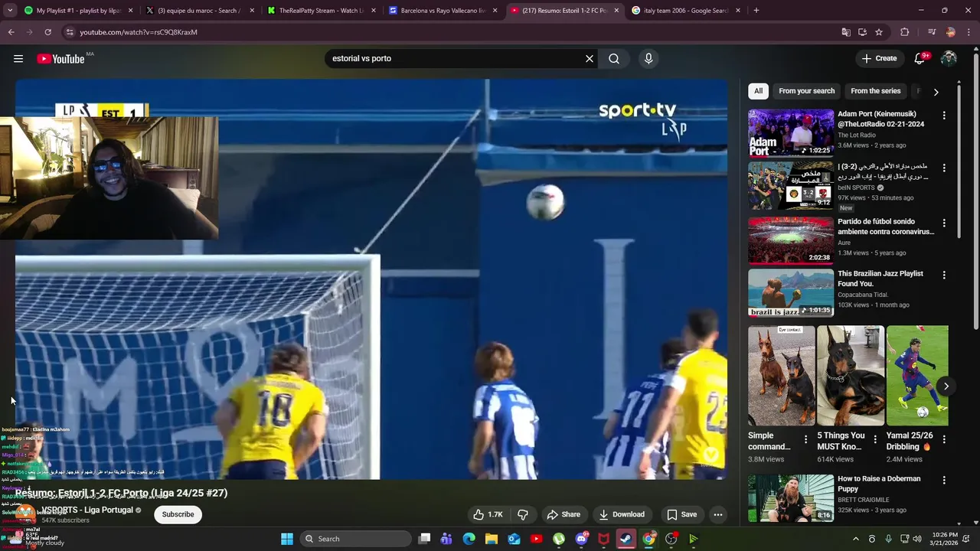Image resolution: width=980 pixels, height=551 pixels.
Task: Open the account avatar menu
Action: [x=949, y=59]
